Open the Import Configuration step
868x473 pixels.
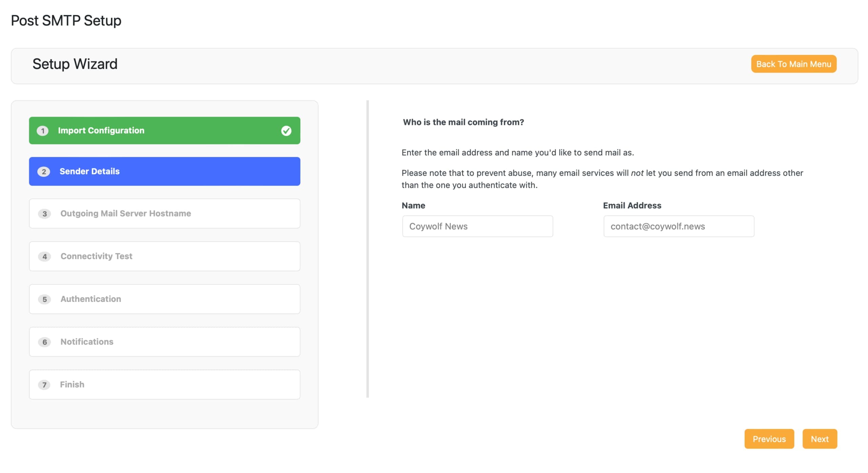pos(164,131)
